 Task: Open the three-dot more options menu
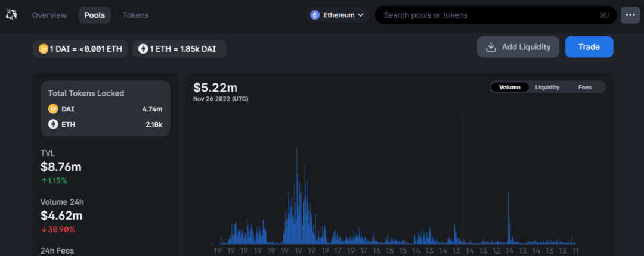630,15
